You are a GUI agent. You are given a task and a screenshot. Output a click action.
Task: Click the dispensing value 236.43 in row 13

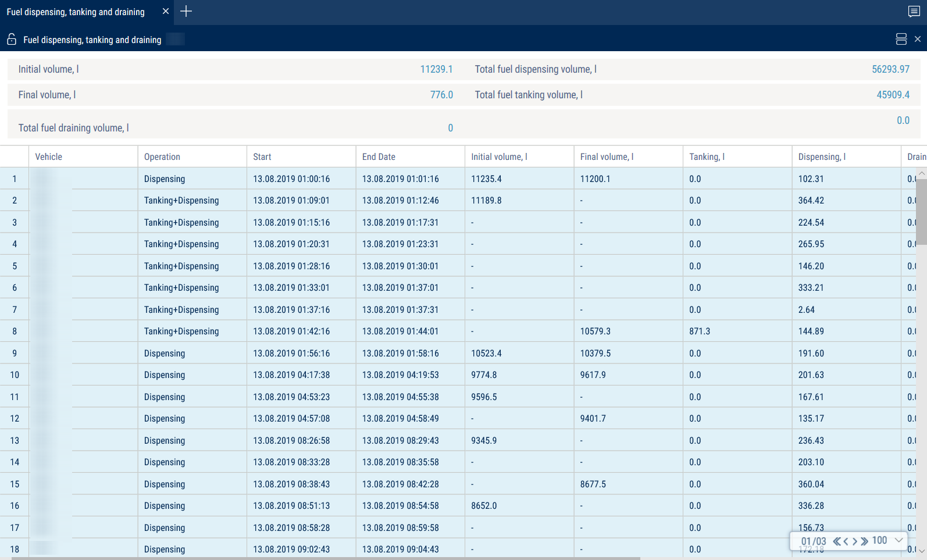click(x=811, y=441)
